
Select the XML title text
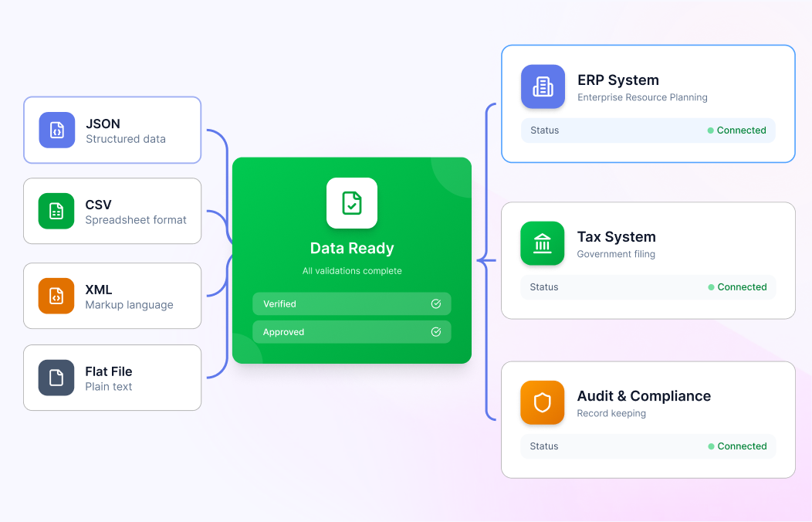(x=98, y=290)
